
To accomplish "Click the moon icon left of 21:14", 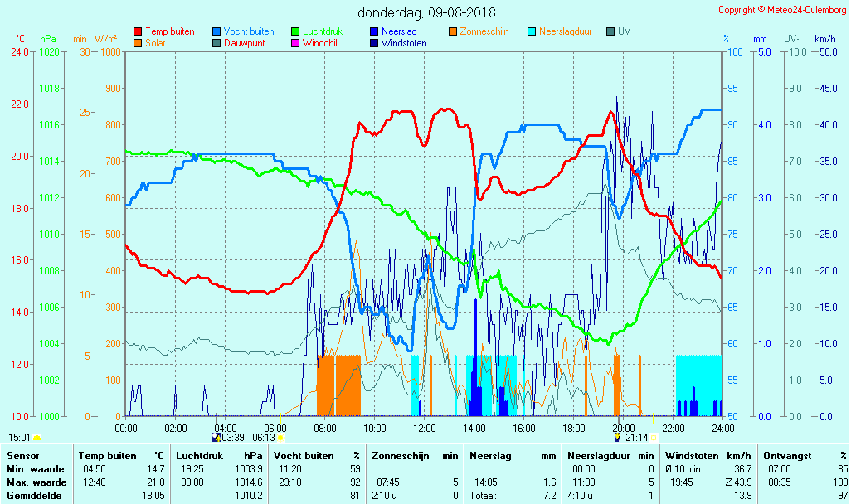I will point(618,438).
